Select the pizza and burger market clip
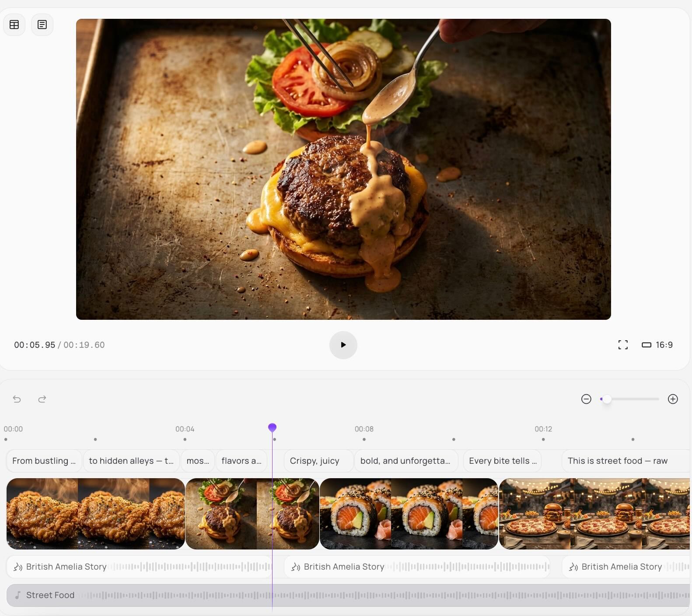The image size is (692, 616). (594, 514)
